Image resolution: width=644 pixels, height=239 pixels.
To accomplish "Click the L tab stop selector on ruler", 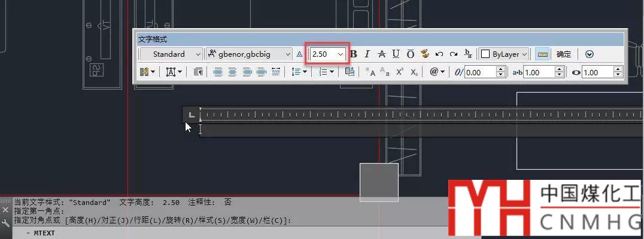I will [191, 115].
